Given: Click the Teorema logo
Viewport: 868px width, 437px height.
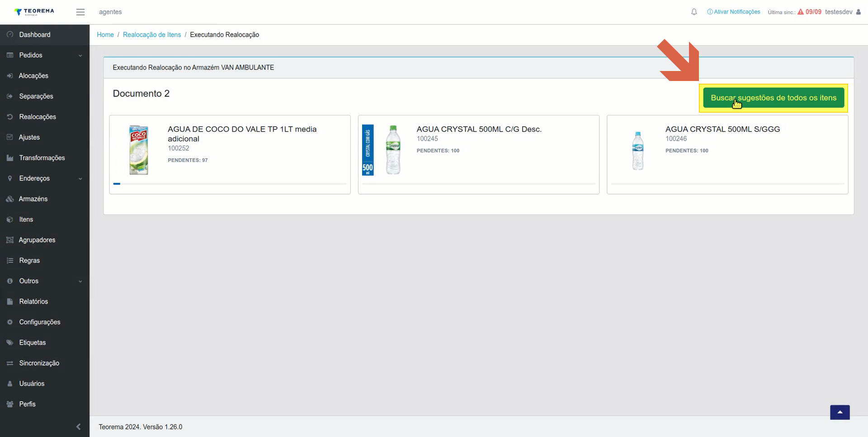Looking at the screenshot, I should point(34,12).
